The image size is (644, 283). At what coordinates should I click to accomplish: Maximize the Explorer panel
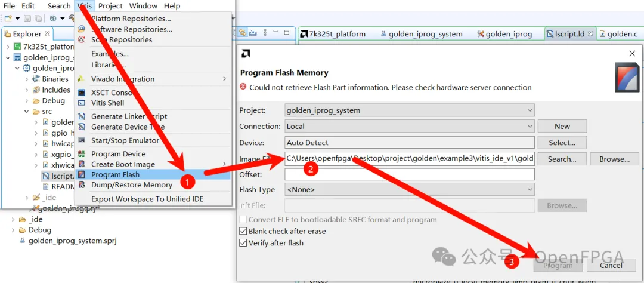287,32
